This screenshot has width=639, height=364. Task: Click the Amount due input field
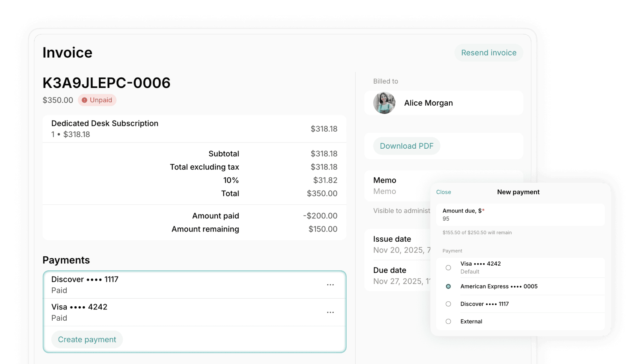(x=520, y=218)
